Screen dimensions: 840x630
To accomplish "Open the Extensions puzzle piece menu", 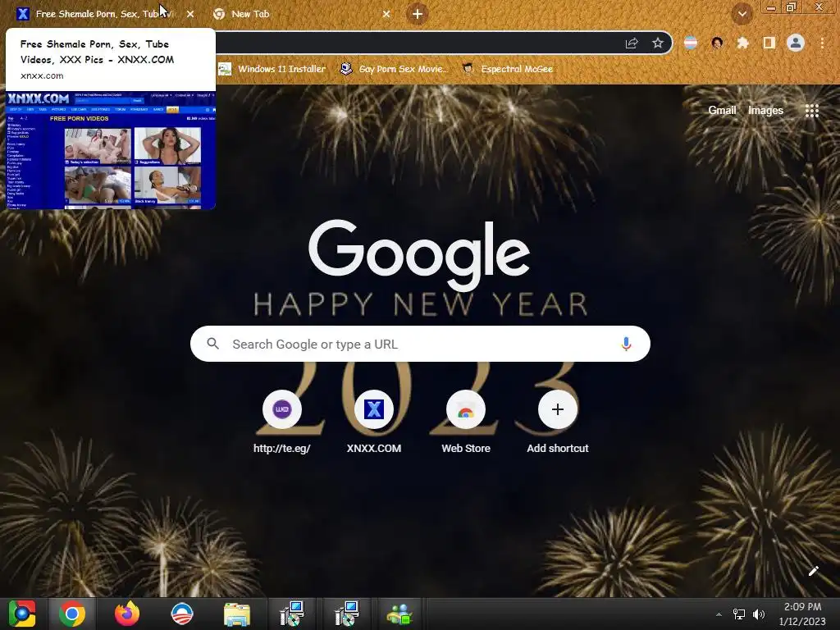I will (742, 43).
